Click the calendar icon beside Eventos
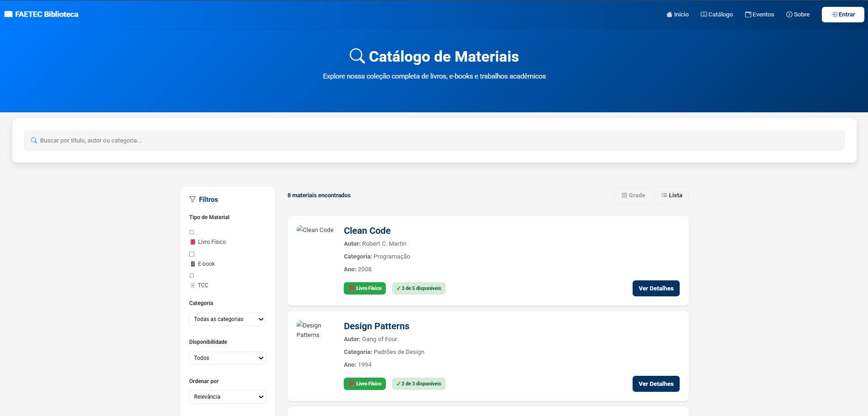868x416 pixels. (x=747, y=14)
